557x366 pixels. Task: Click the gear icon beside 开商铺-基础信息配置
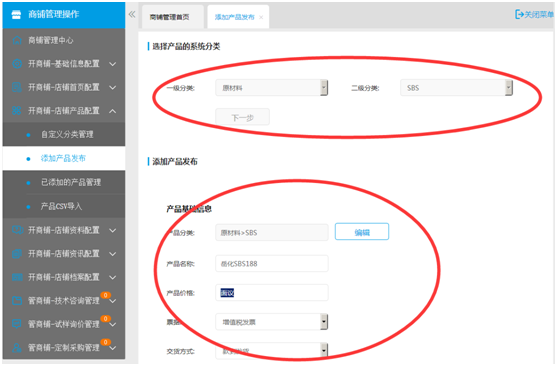click(17, 64)
